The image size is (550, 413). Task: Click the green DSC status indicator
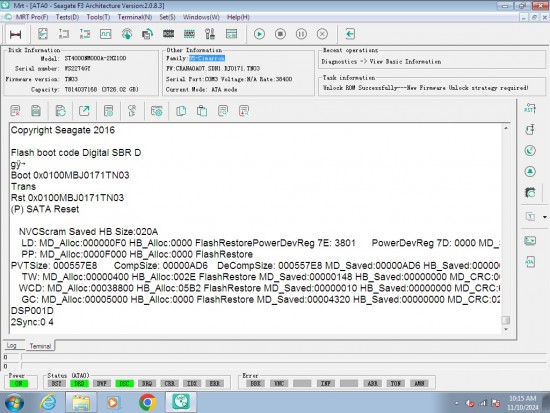click(x=125, y=384)
